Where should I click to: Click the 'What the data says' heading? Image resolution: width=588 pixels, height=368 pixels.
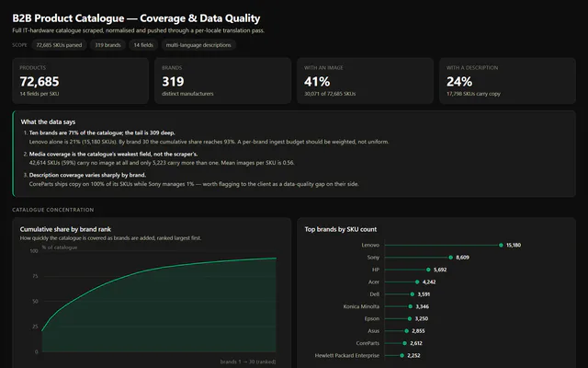tap(48, 122)
